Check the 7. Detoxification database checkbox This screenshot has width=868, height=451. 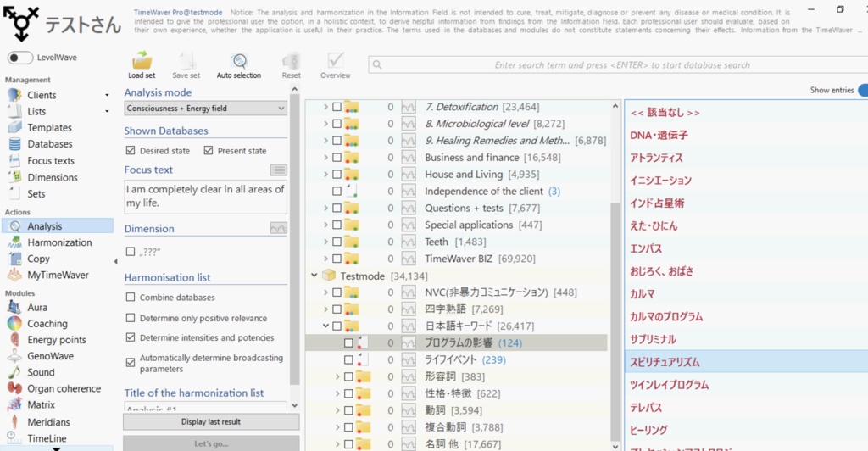(337, 107)
